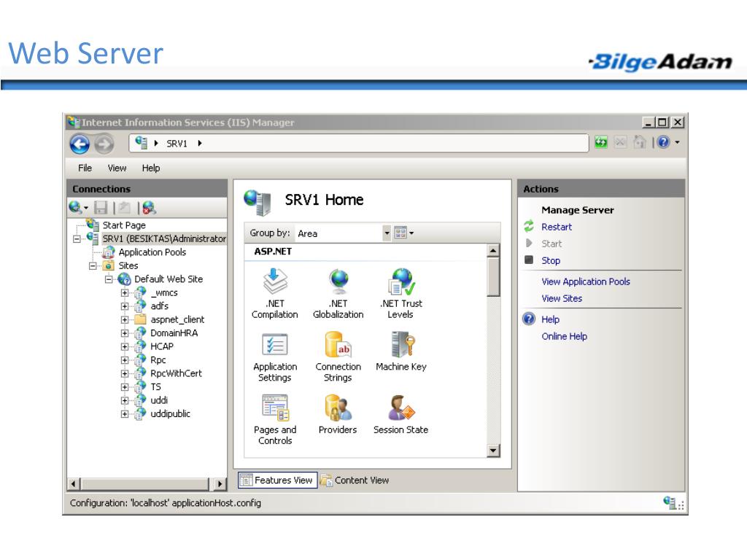Select the HCAP application node
Image resolution: width=747 pixels, height=560 pixels.
[161, 346]
